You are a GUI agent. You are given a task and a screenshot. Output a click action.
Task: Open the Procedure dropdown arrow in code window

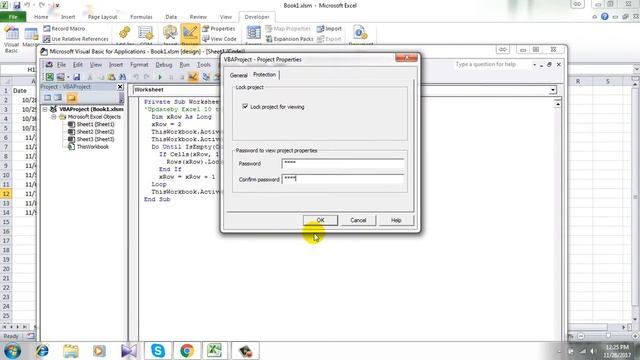coord(553,90)
